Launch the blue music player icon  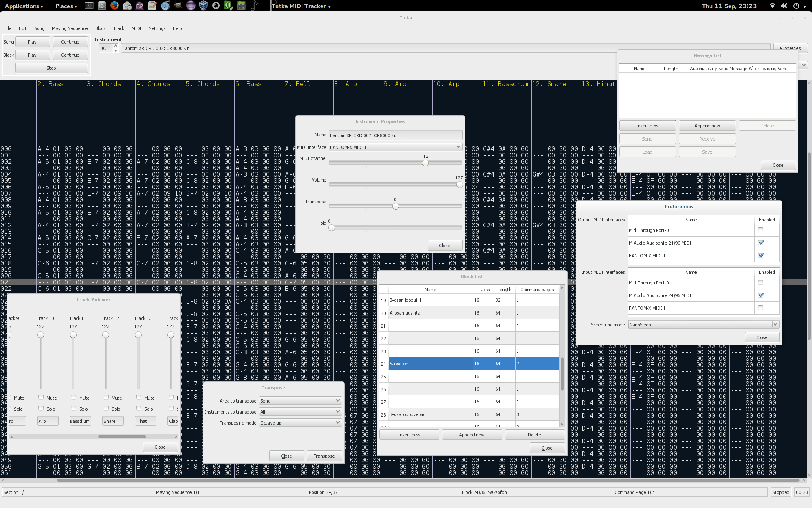(165, 6)
